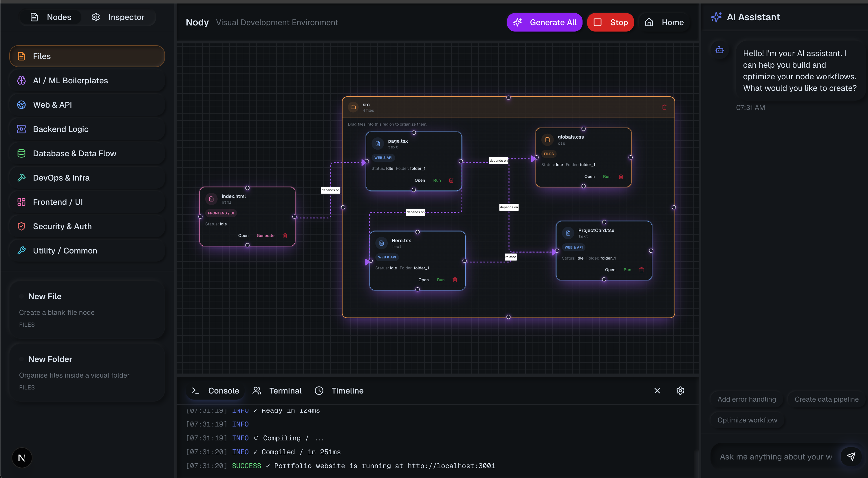Screen dimensions: 868x478
Task: Click the trash icon on index.html node
Action: 285,236
